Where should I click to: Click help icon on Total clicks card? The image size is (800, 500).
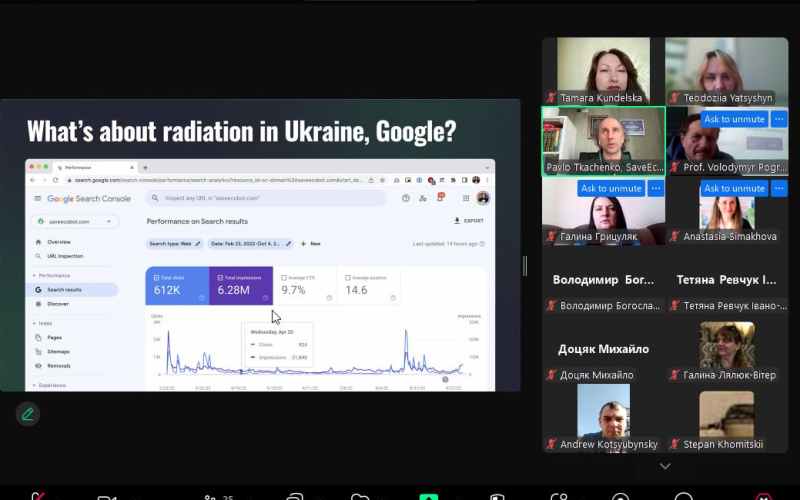[202, 298]
